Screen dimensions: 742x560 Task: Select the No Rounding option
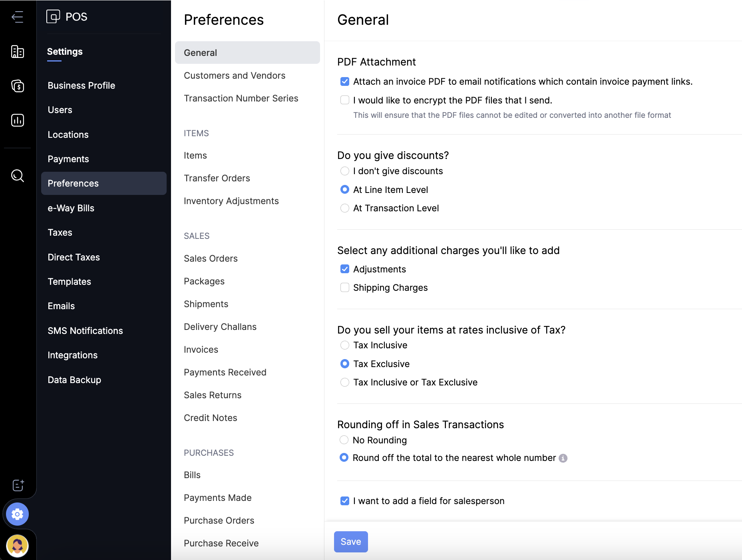coord(344,440)
